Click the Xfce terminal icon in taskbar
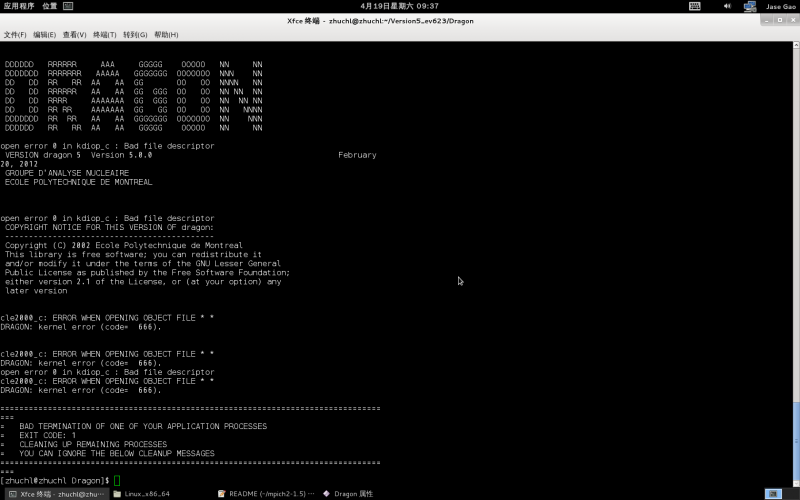 [13, 494]
